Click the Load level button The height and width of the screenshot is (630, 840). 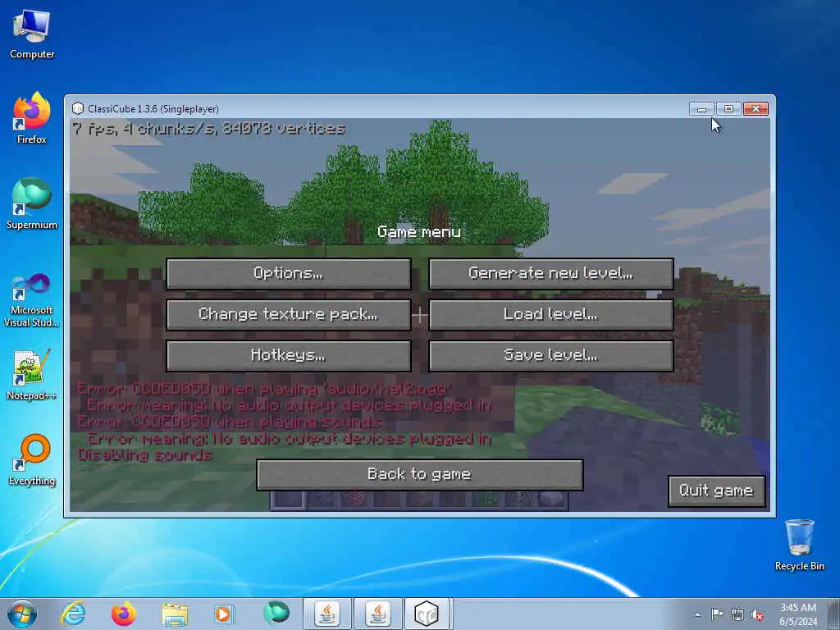coord(550,314)
